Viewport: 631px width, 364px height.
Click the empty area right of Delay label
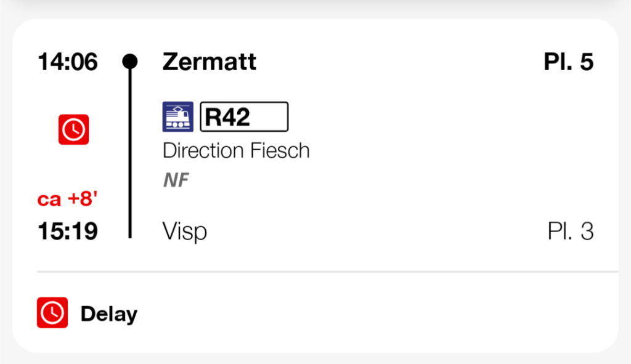coord(370,314)
